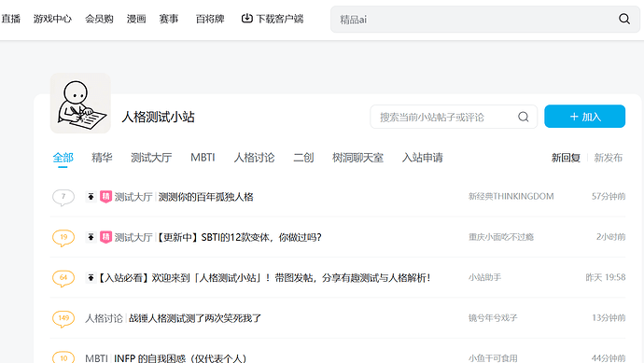Open post INFP 的自我困惑

pos(180,358)
